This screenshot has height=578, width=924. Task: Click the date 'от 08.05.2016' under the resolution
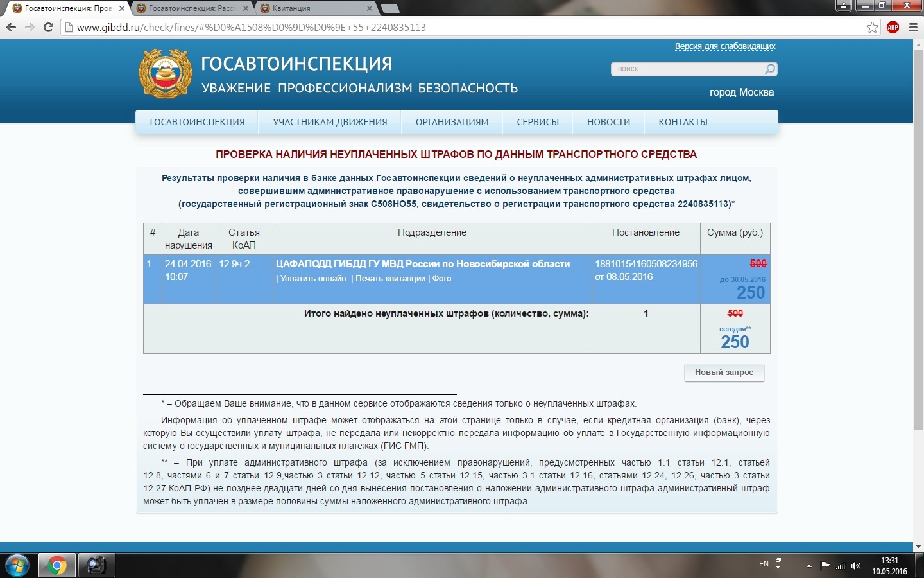pyautogui.click(x=624, y=277)
